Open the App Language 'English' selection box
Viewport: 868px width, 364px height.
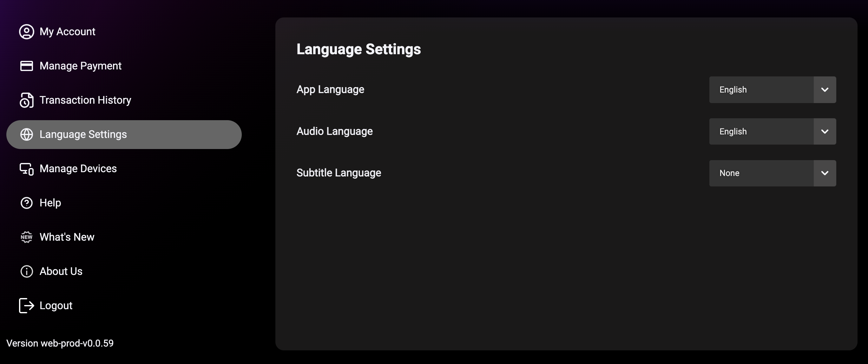(x=761, y=89)
